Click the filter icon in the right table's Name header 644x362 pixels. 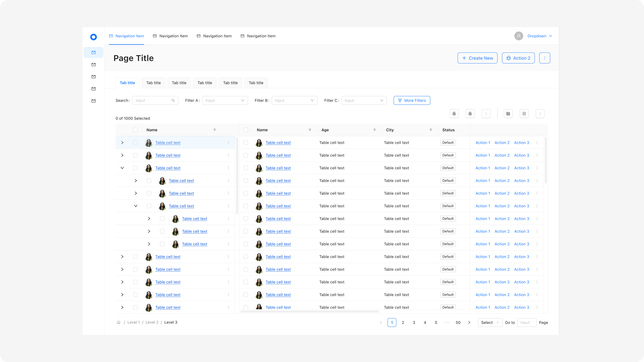pyautogui.click(x=310, y=130)
